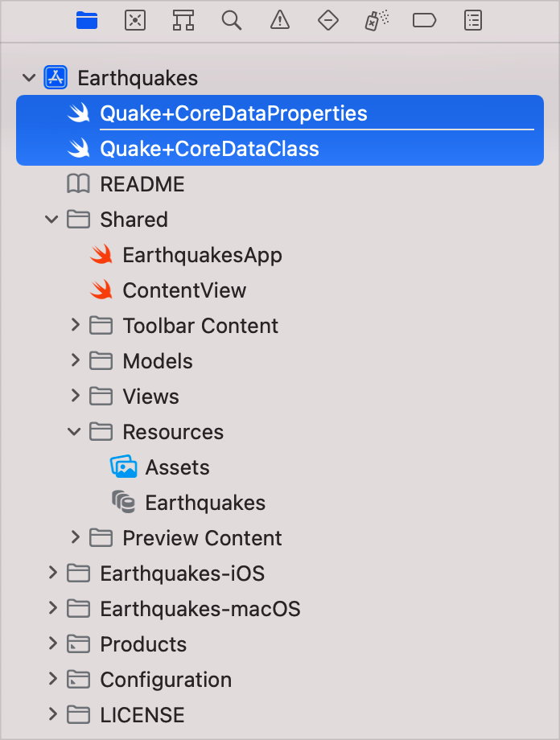Select the Debug navigator icon
Viewport: 560px width, 740px height.
375,21
